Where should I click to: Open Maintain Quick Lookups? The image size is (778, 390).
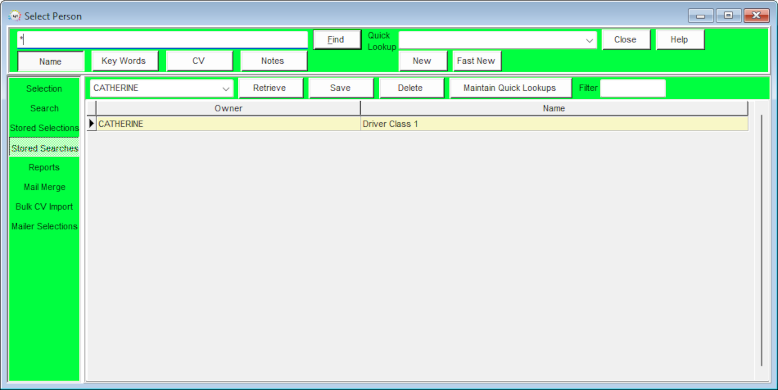pos(510,88)
